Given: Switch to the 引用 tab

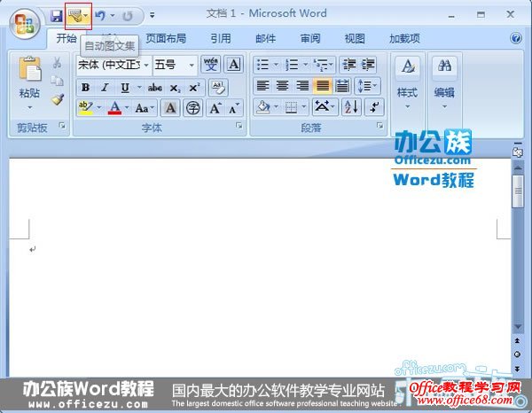Looking at the screenshot, I should click(221, 38).
